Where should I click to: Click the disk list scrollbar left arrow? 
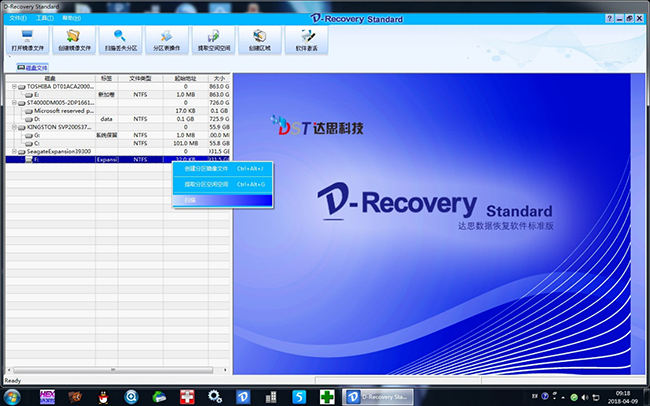coord(9,370)
